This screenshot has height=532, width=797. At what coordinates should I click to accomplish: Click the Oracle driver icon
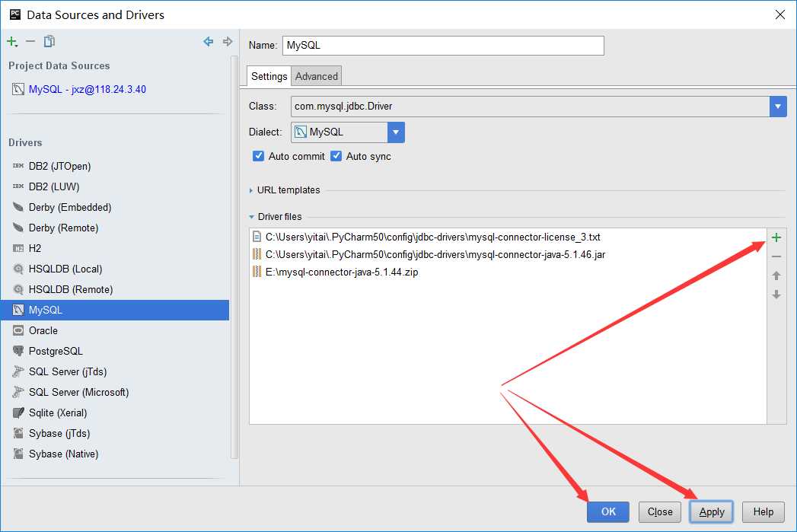coord(18,330)
